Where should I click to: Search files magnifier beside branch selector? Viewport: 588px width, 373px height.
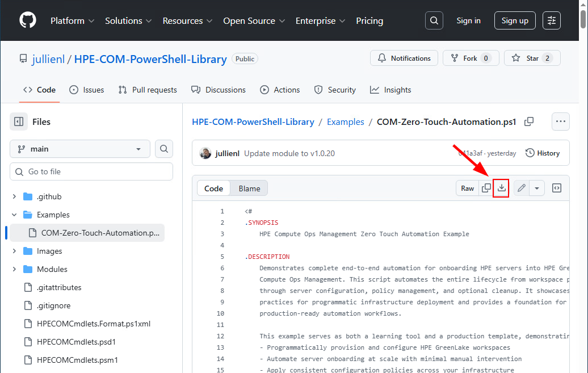164,149
